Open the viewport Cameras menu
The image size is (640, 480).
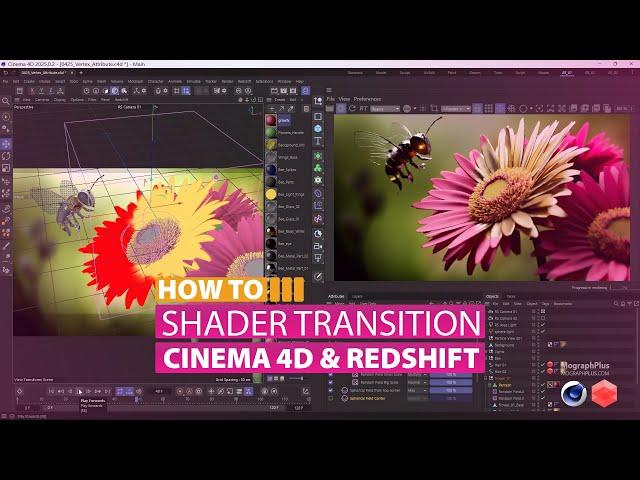[42, 100]
